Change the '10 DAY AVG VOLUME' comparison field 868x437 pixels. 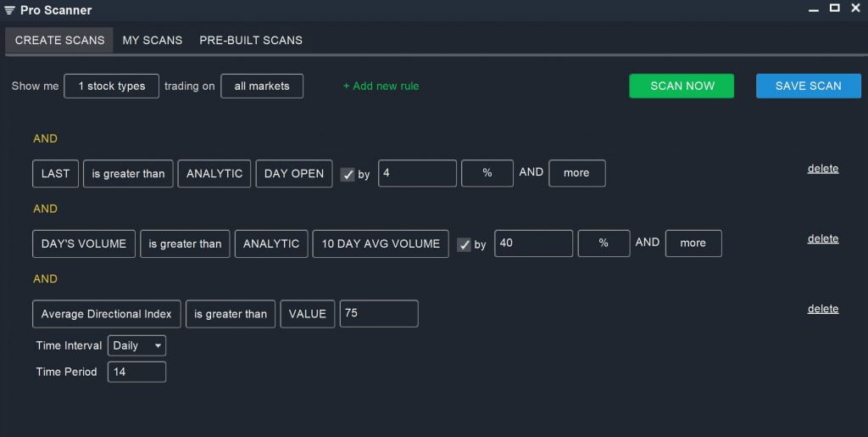tap(381, 244)
